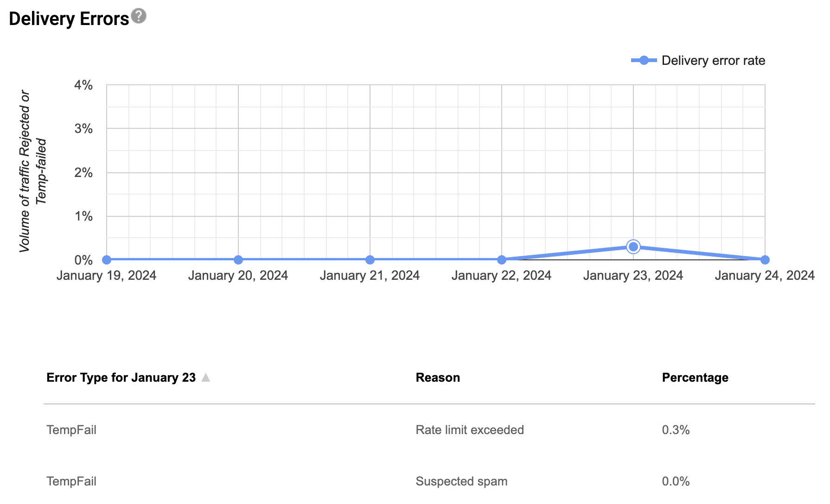Expand the TempFail Rate limit exceeded row
Viewport: 830px width, 504px height.
click(71, 430)
